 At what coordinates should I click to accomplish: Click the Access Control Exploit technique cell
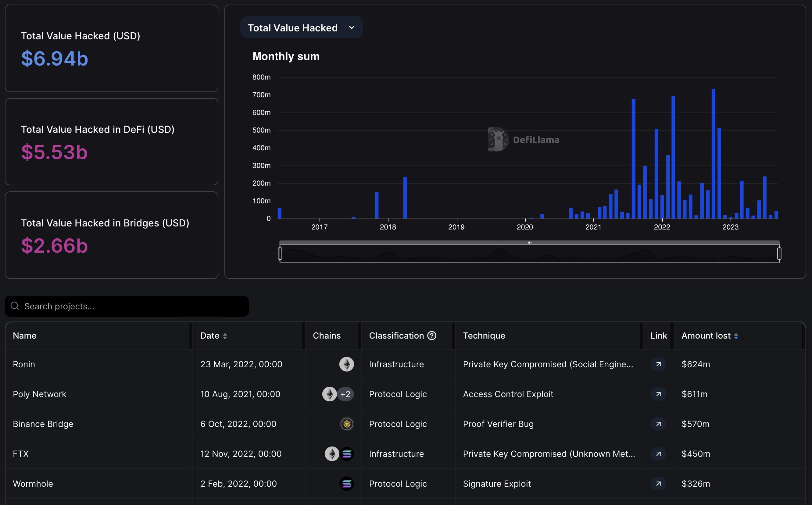point(508,394)
